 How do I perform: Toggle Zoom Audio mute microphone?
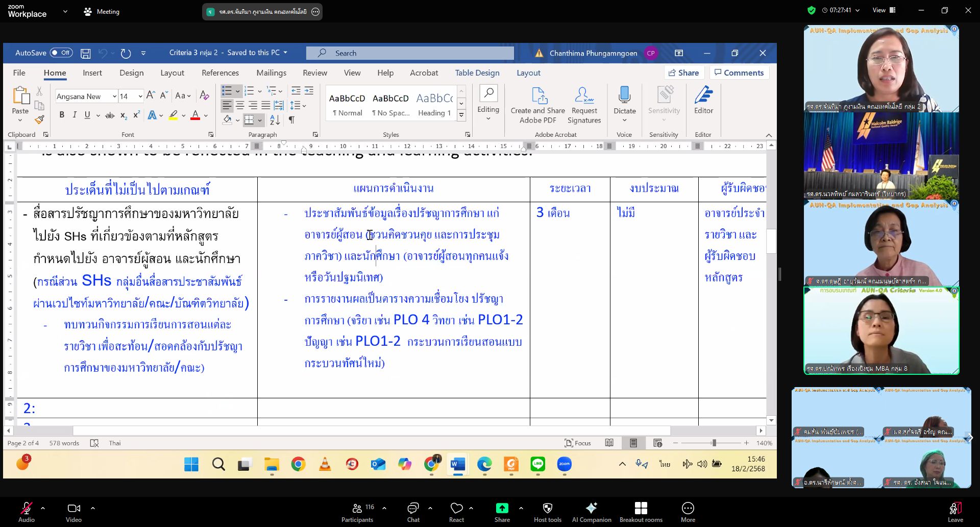point(27,512)
